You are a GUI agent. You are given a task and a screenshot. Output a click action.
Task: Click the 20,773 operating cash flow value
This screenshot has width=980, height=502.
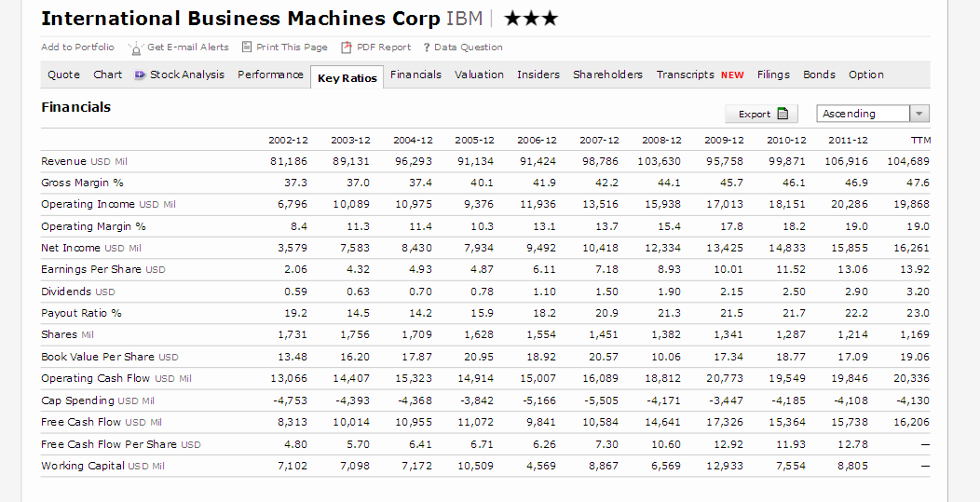pos(726,378)
